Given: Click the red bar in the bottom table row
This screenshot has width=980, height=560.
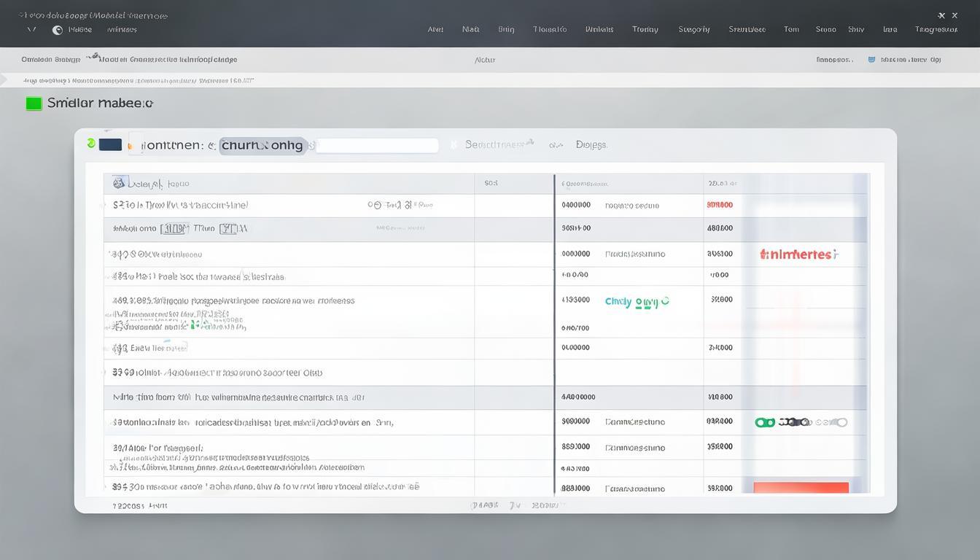Looking at the screenshot, I should (x=801, y=488).
